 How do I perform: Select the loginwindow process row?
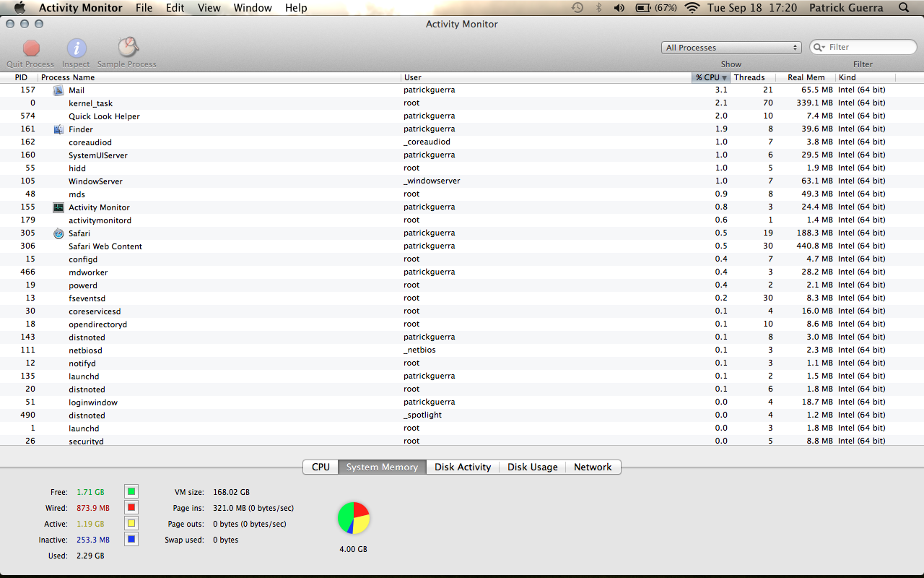(462, 402)
